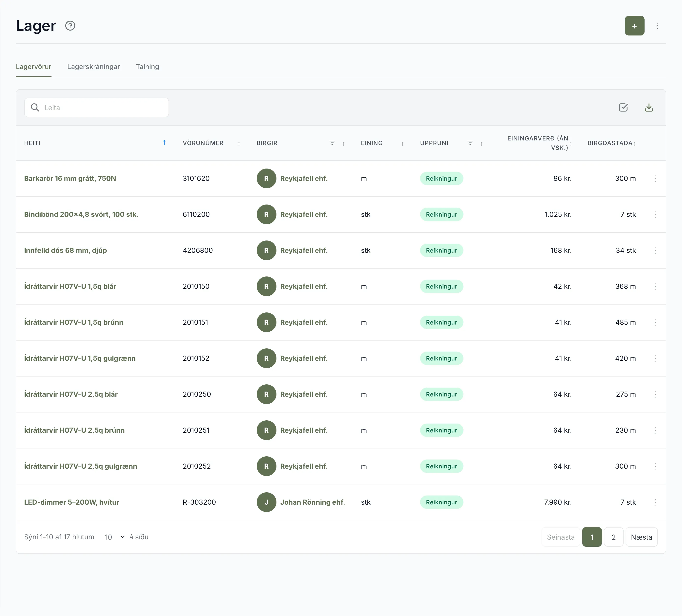Click the Reikningur badge in LED-dimmer row
This screenshot has height=616, width=682.
[x=442, y=502]
